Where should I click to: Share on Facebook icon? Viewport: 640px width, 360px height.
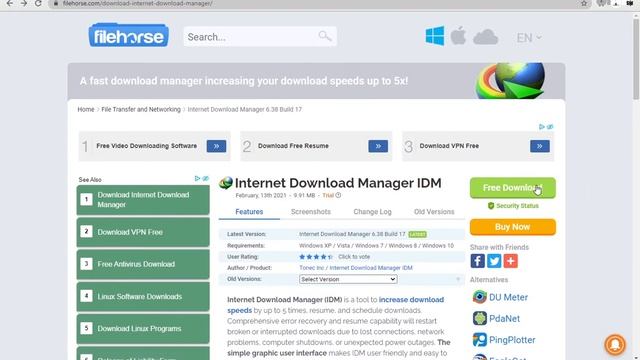point(478,261)
